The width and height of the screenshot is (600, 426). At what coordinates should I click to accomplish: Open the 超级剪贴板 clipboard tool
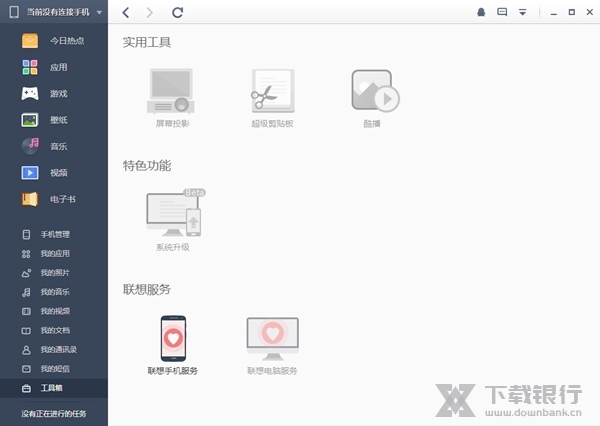[272, 98]
